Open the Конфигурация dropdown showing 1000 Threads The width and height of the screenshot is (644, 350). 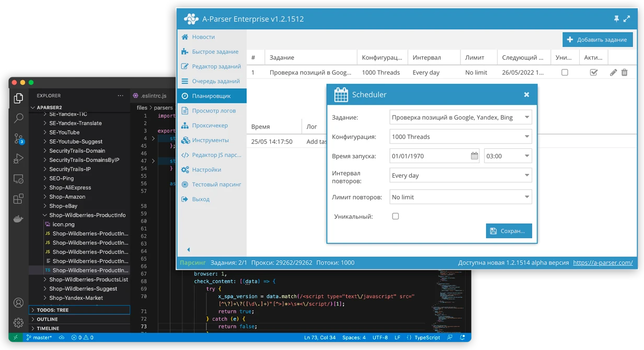point(461,137)
